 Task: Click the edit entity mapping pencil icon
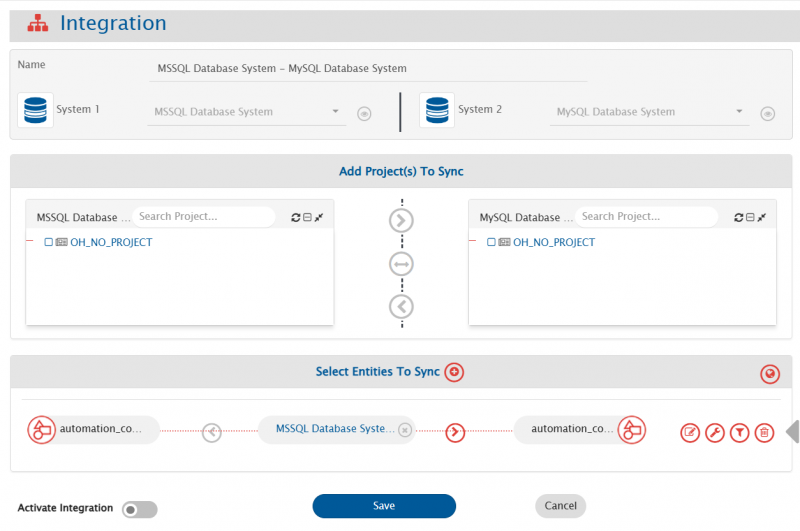coord(690,432)
